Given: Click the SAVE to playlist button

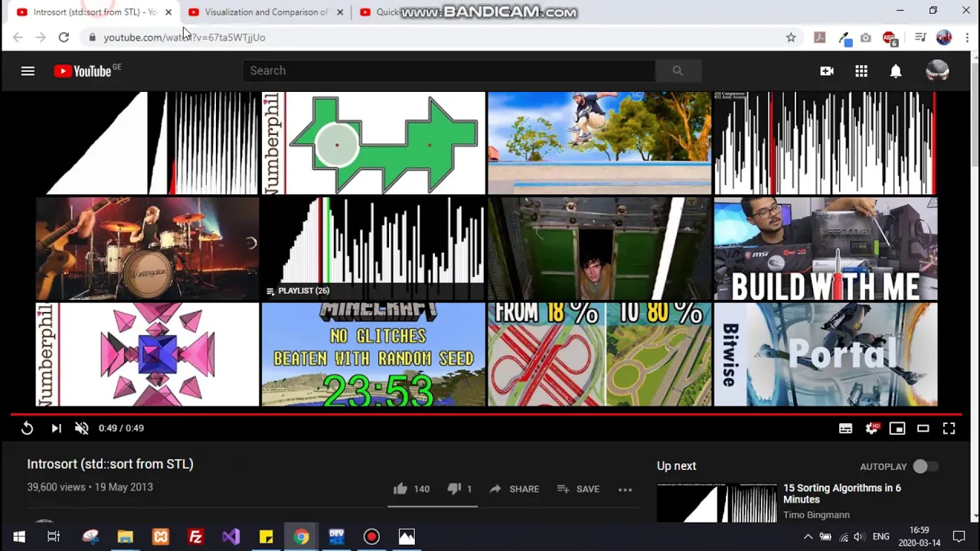Looking at the screenshot, I should 578,489.
